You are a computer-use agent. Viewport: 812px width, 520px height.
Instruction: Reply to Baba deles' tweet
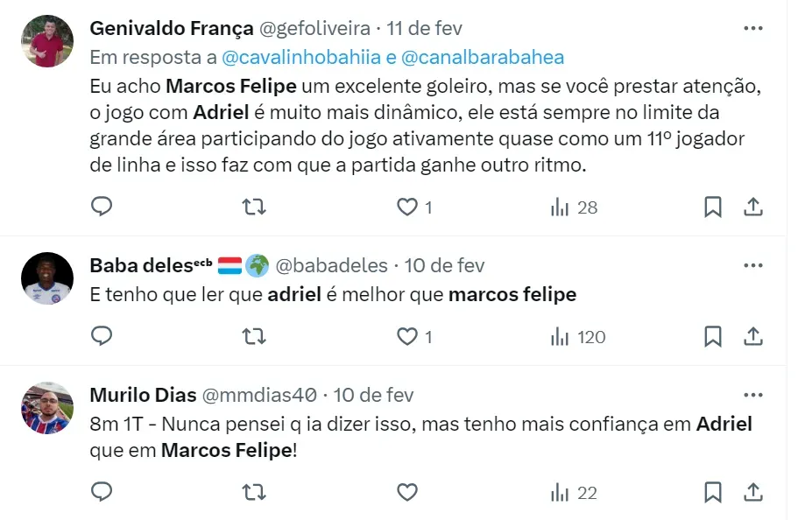pos(102,336)
